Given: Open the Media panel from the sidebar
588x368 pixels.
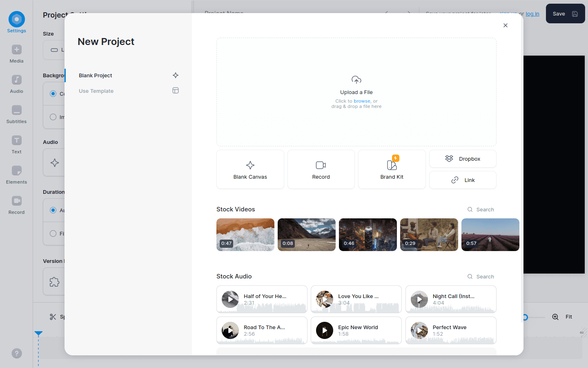Looking at the screenshot, I should (16, 53).
